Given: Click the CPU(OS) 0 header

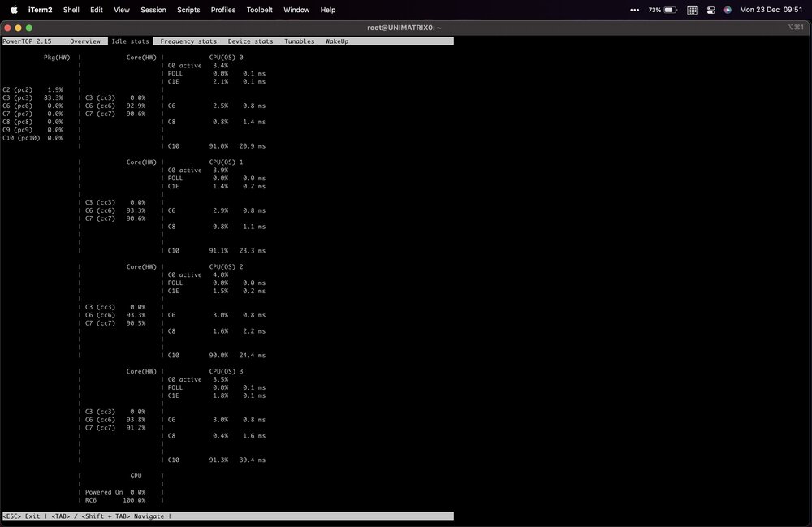Looking at the screenshot, I should coord(226,58).
